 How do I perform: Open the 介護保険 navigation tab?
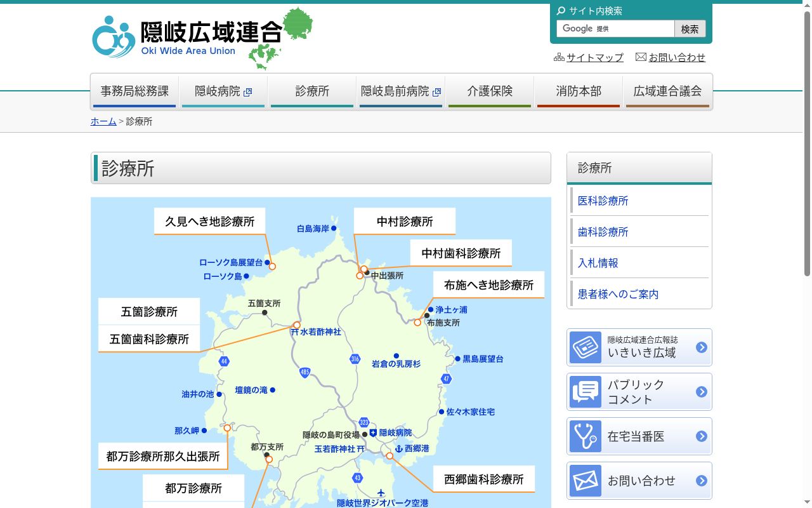point(490,91)
